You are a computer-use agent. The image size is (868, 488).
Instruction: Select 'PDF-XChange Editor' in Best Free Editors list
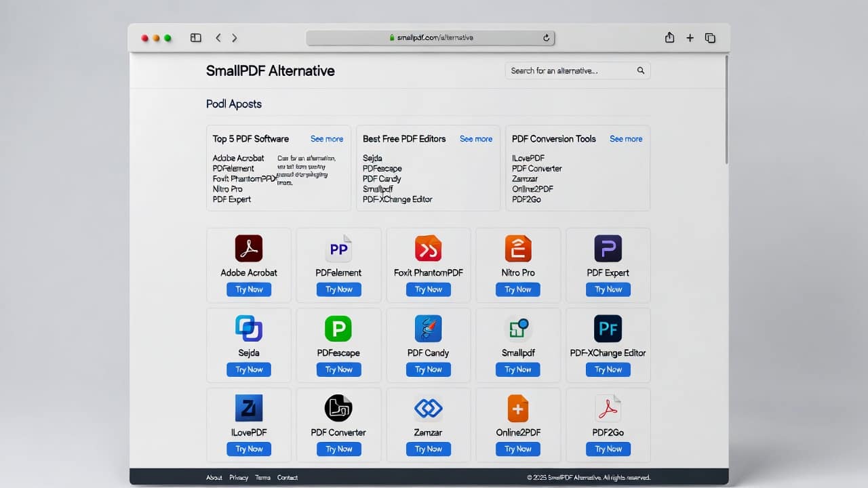click(397, 199)
